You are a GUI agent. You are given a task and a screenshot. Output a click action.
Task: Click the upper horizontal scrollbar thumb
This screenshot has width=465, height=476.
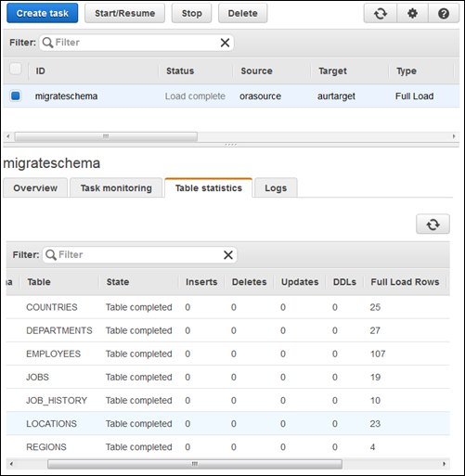click(106, 136)
